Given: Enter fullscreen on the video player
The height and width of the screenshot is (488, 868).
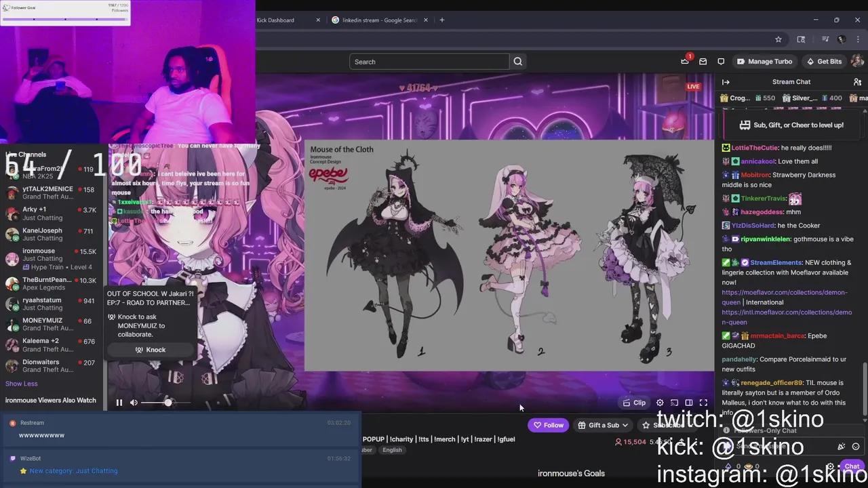Looking at the screenshot, I should pos(703,403).
